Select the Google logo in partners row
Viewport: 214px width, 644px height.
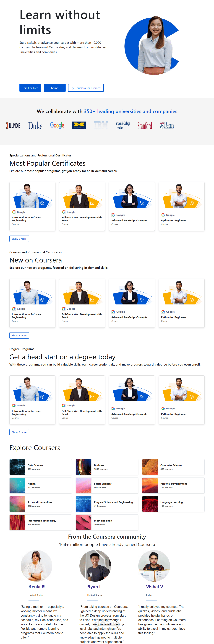point(57,125)
